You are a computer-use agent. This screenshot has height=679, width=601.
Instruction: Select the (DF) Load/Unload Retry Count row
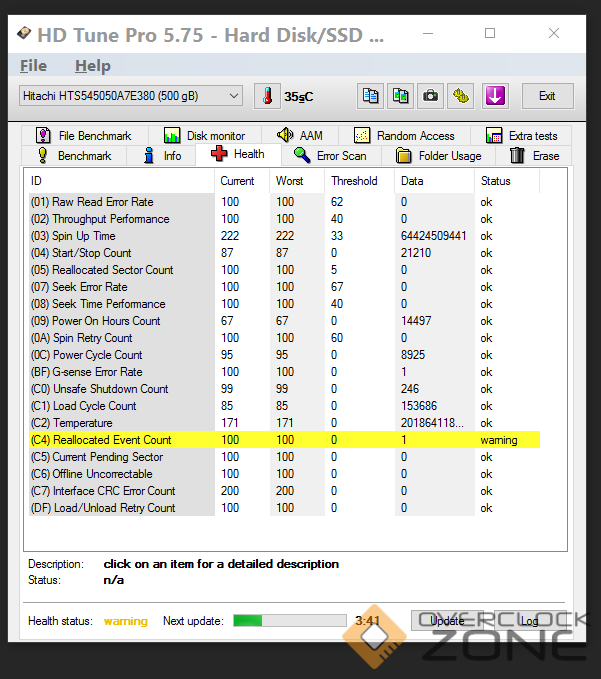click(284, 508)
